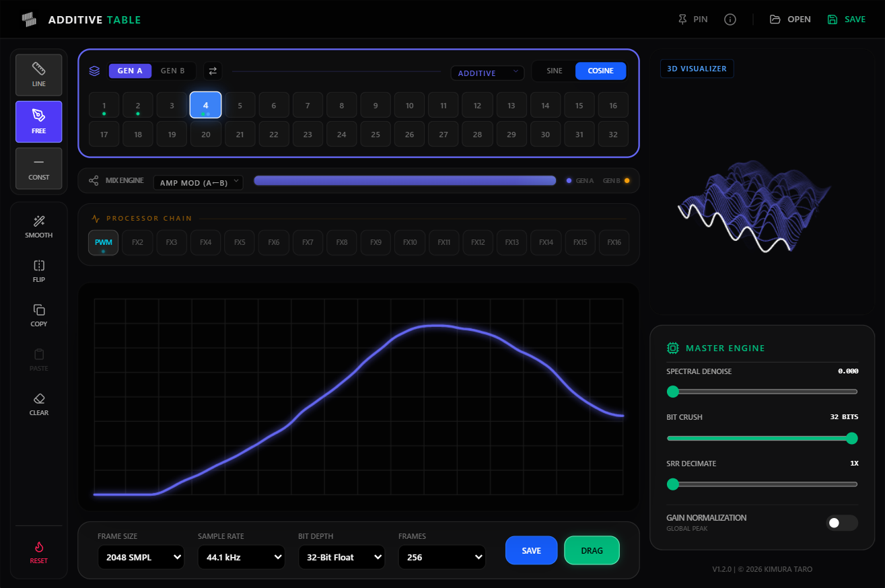This screenshot has height=588, width=885.
Task: Switch phase mode to Sine
Action: (555, 71)
